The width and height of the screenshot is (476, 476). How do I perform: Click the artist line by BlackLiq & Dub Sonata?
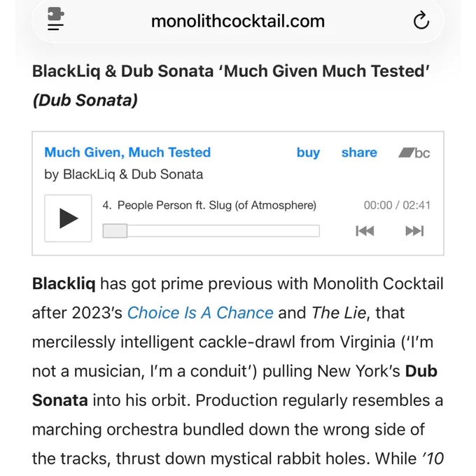coord(124,174)
